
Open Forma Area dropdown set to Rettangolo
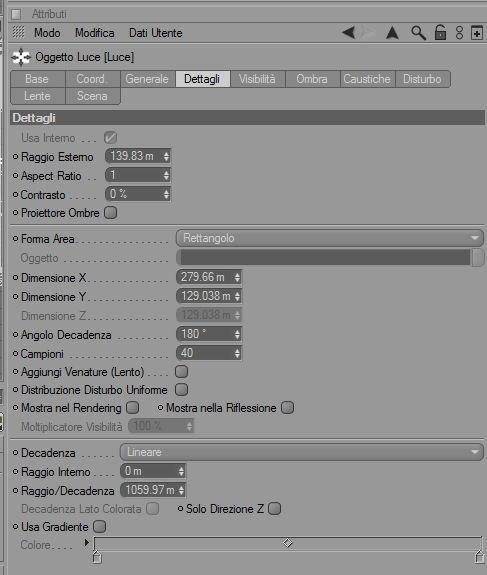click(330, 238)
